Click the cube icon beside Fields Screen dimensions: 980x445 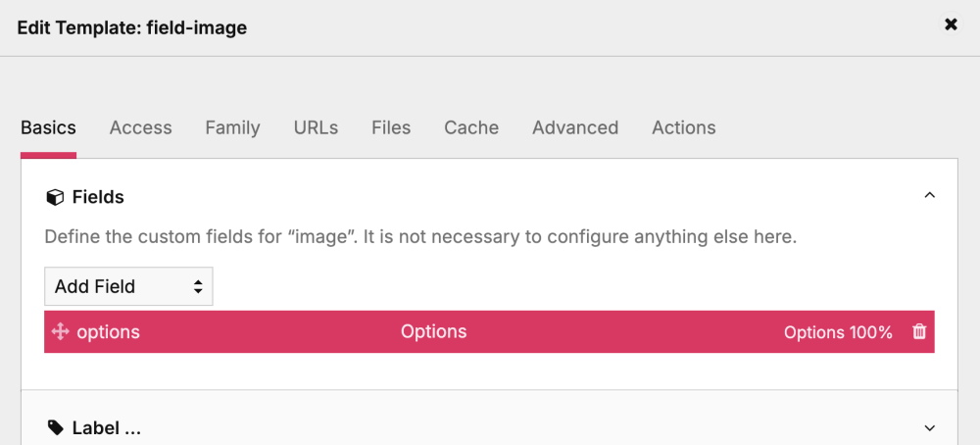[x=55, y=197]
